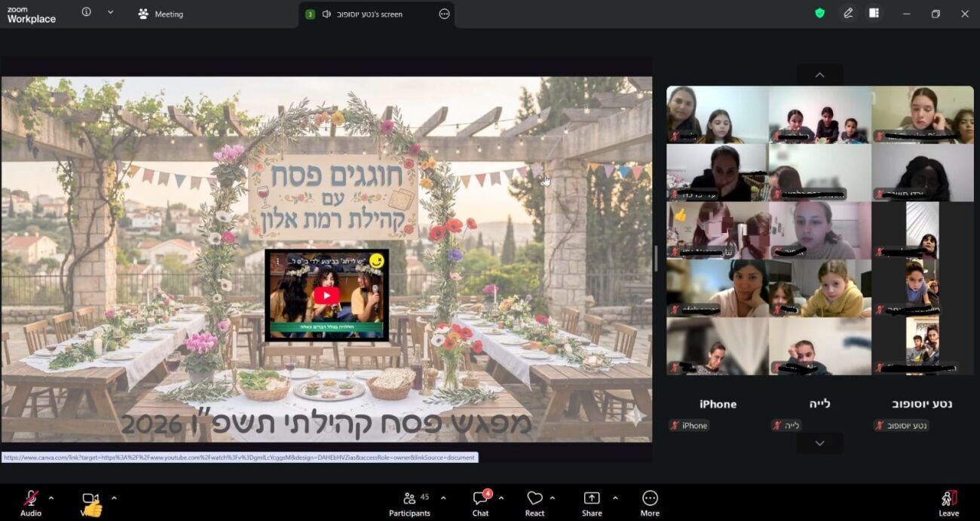Switch to the Meeting tab
Screen dimensions: 980x521
pyautogui.click(x=161, y=14)
